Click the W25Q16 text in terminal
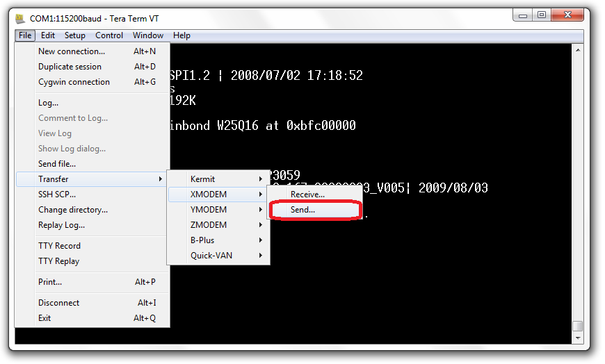This screenshot has height=364, width=605. tap(237, 126)
